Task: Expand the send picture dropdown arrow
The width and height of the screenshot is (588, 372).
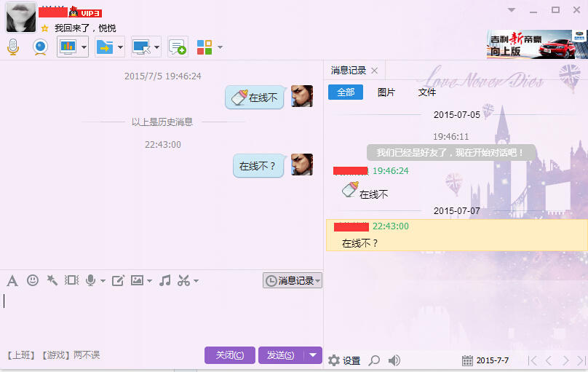Action: point(150,281)
